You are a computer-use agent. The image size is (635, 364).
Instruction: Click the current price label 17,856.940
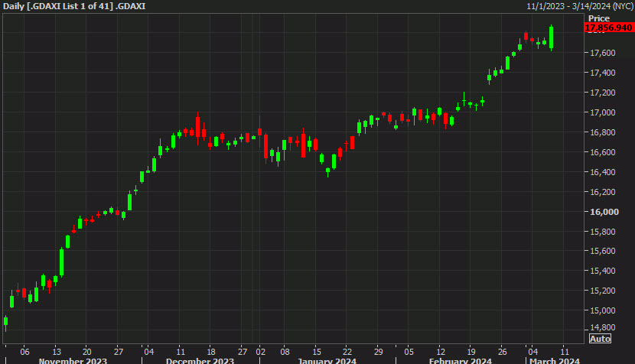click(x=609, y=28)
